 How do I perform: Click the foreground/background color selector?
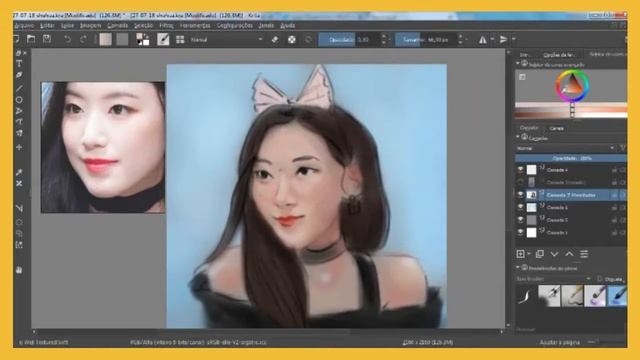(x=142, y=40)
